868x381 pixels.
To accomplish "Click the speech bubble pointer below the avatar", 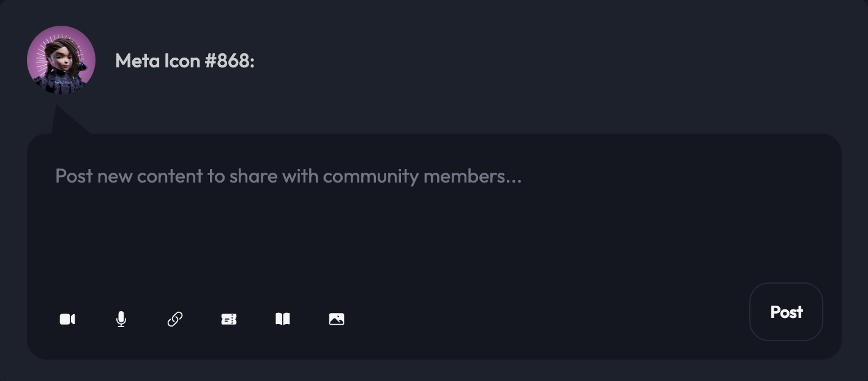I will point(66,121).
